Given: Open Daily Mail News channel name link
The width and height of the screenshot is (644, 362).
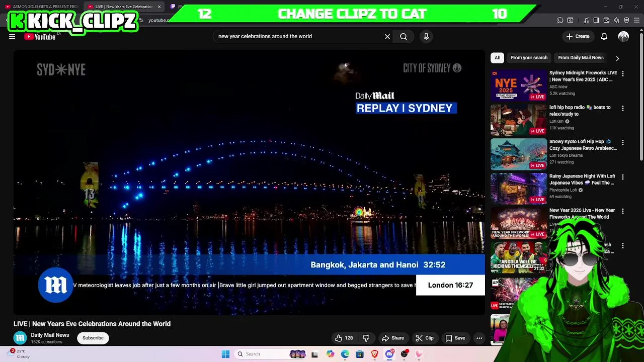Looking at the screenshot, I should [50, 335].
